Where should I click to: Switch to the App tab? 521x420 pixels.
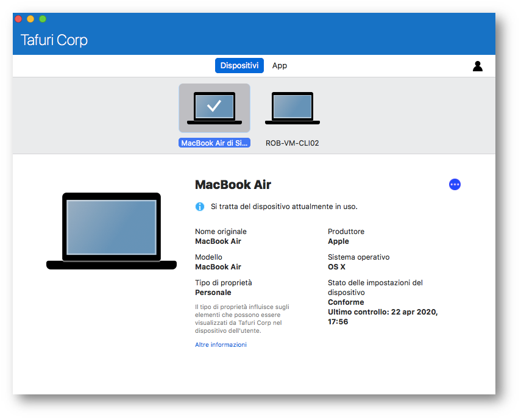(280, 65)
